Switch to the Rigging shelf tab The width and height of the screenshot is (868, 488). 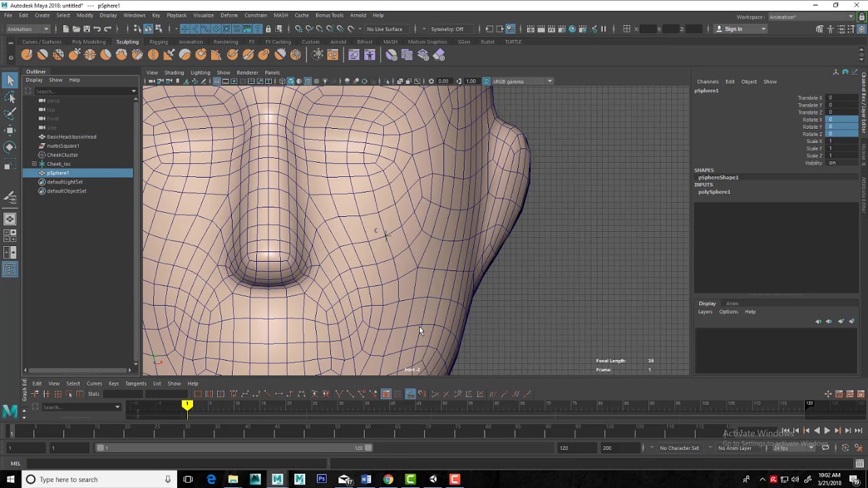pyautogui.click(x=158, y=42)
